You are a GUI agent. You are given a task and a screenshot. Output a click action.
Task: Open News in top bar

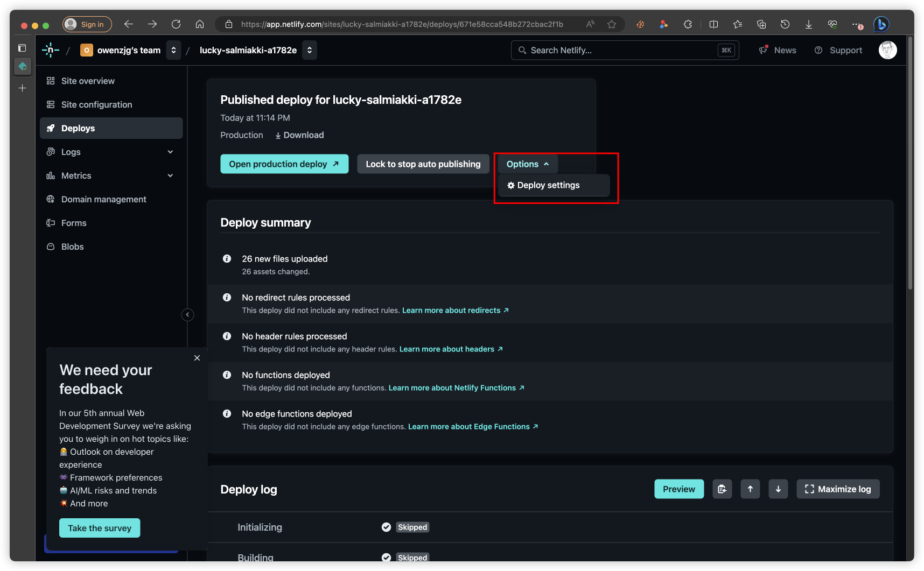pos(778,50)
